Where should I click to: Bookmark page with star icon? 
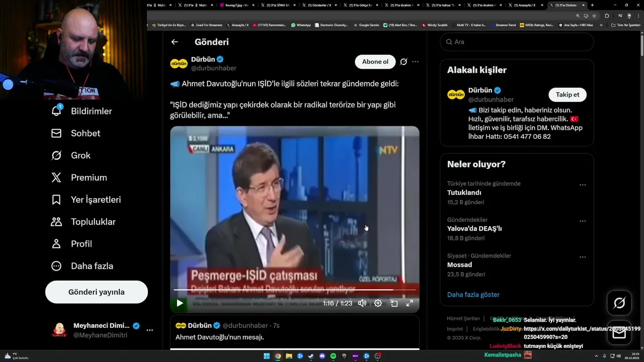pyautogui.click(x=594, y=16)
